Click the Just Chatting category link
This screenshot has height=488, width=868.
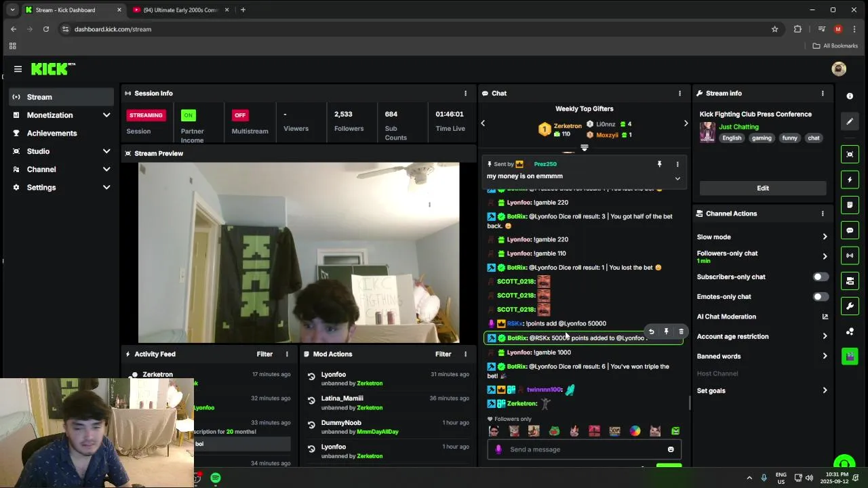738,127
